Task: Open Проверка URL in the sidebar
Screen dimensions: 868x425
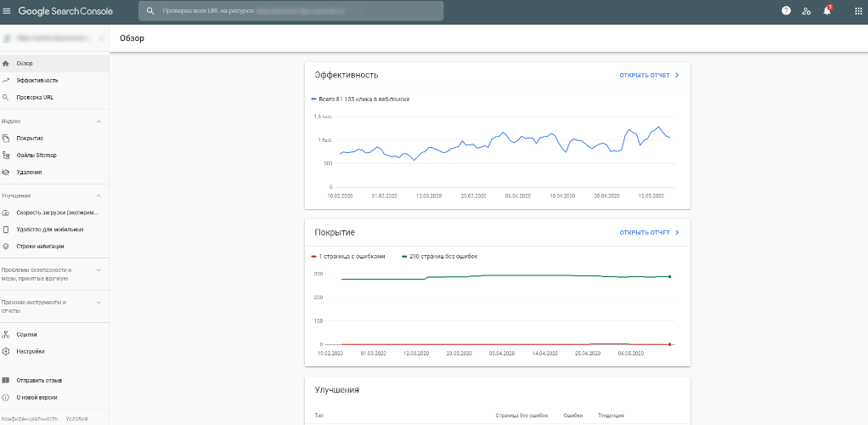Action: [54, 98]
